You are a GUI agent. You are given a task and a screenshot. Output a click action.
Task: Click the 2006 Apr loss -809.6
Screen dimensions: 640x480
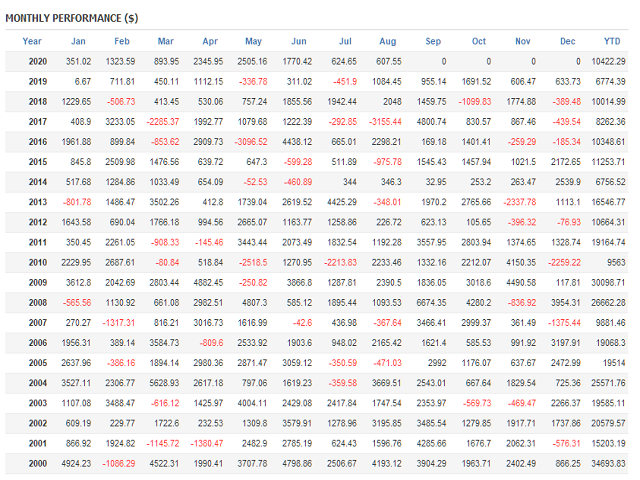coord(211,343)
